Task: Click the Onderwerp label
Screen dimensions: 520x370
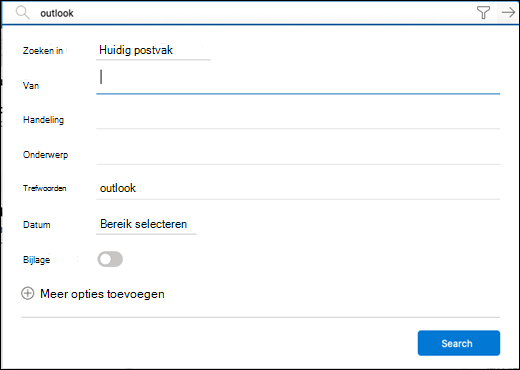Action: click(x=45, y=155)
